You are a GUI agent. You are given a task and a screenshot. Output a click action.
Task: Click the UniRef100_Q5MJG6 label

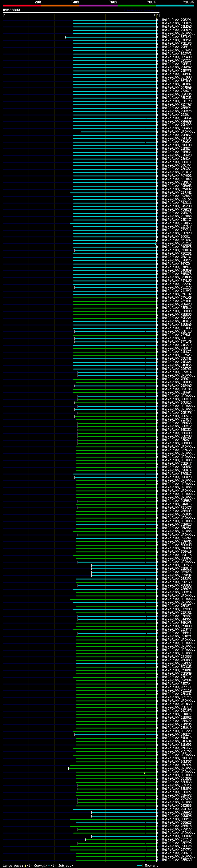[x=176, y=748]
